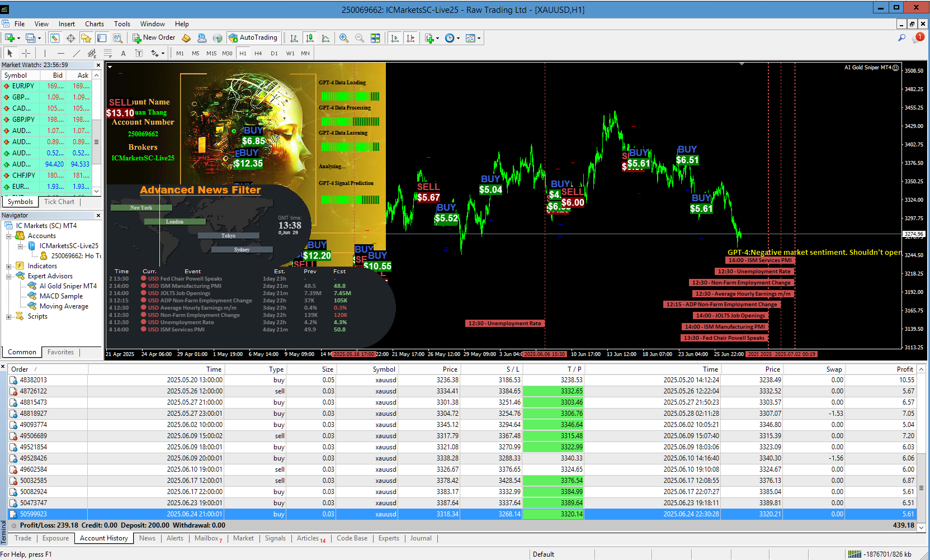The height and width of the screenshot is (560, 930).
Task: Select the Text Label tool
Action: tap(139, 53)
